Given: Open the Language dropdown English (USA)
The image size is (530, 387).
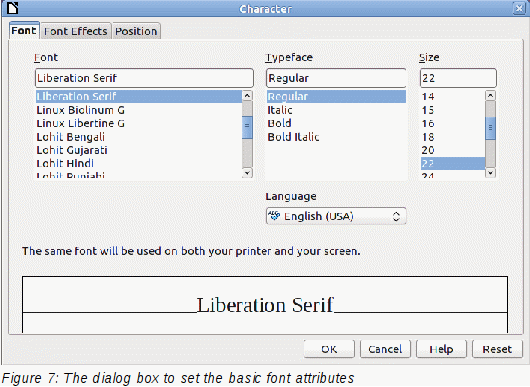Looking at the screenshot, I should pyautogui.click(x=336, y=216).
